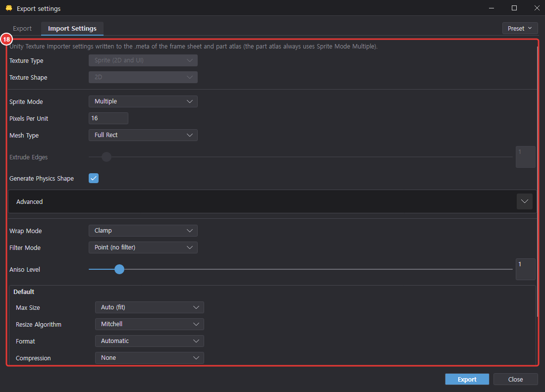Open the Compression dropdown
545x392 pixels.
[x=149, y=358]
